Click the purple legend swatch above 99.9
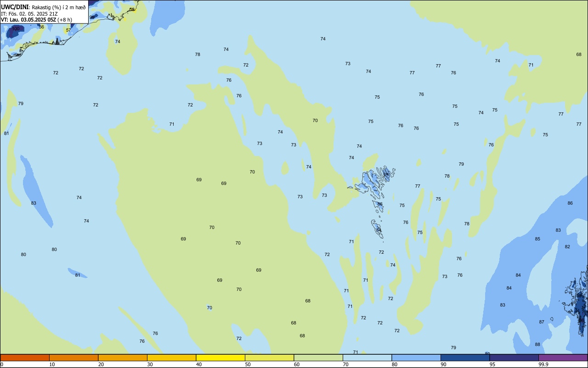The width and height of the screenshot is (588, 368). (563, 357)
